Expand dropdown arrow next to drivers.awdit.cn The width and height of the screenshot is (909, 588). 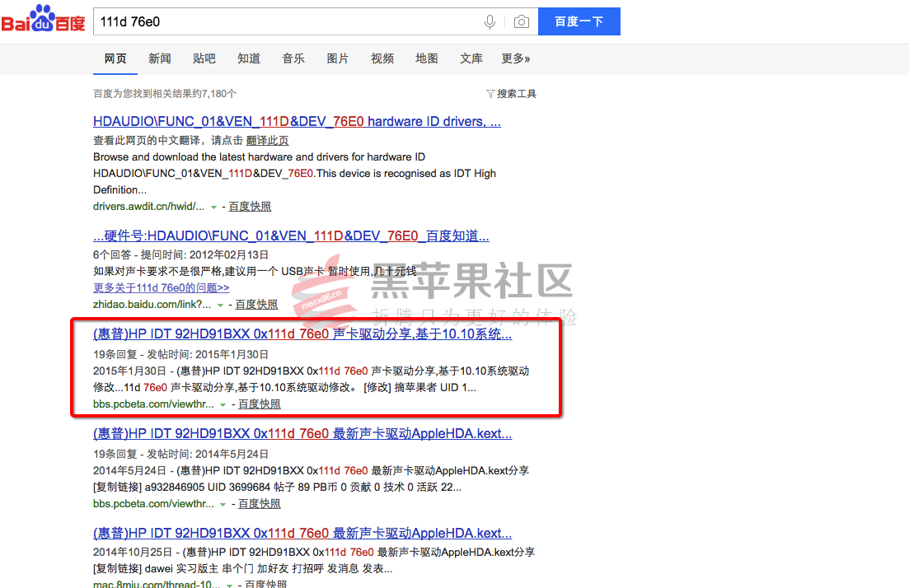pos(214,208)
